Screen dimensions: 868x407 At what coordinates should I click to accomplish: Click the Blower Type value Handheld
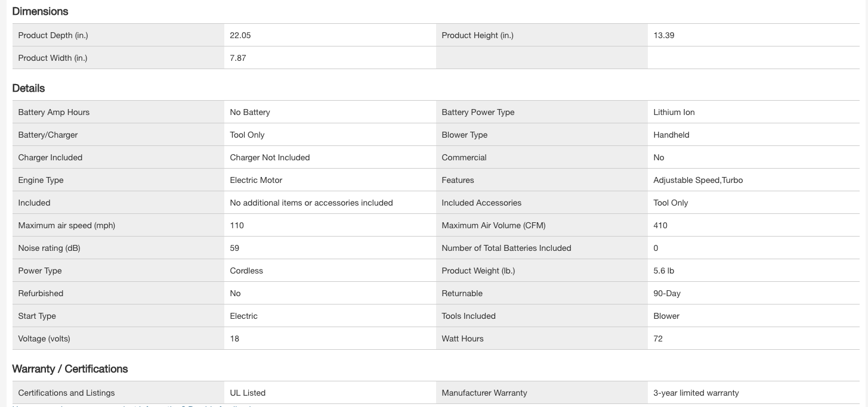click(671, 135)
